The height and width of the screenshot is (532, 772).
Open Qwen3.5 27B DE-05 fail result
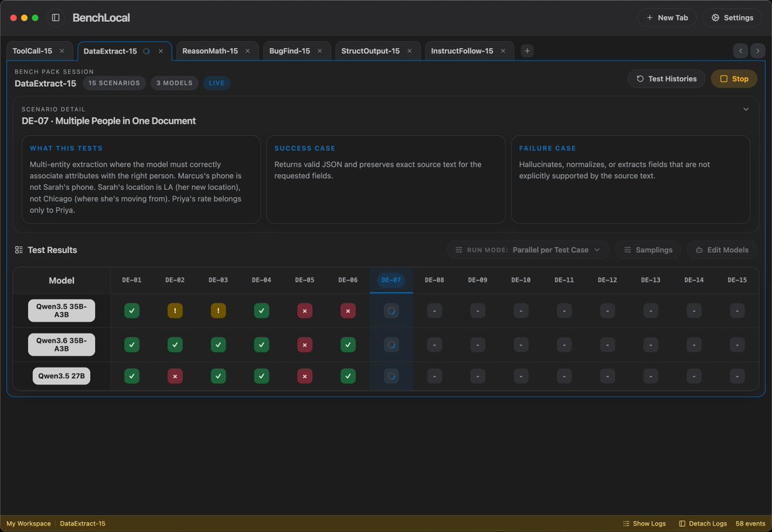(x=304, y=376)
